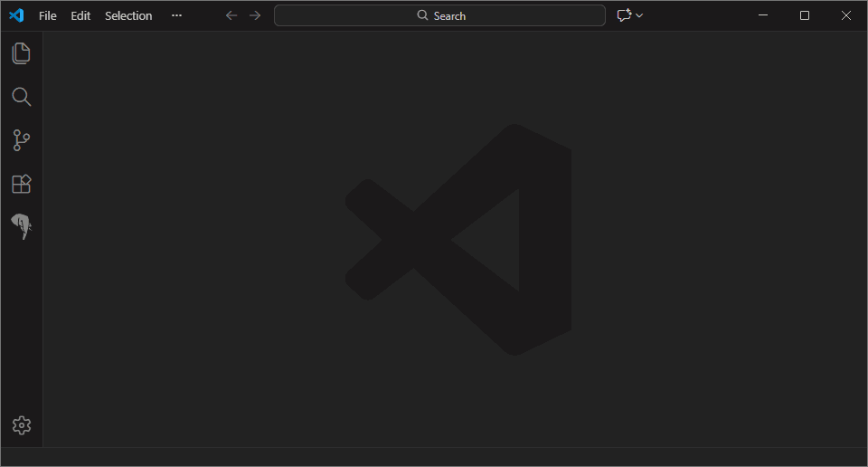
Task: Open the Extensions view
Action: pyautogui.click(x=21, y=184)
